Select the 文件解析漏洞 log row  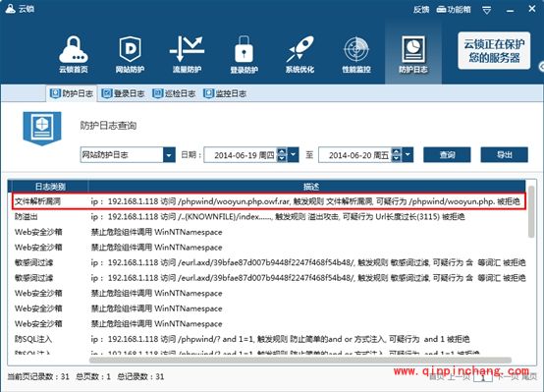[269, 201]
